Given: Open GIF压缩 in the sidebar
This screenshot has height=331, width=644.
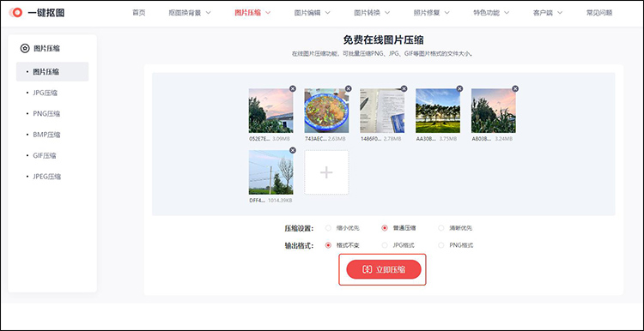Looking at the screenshot, I should (x=45, y=155).
